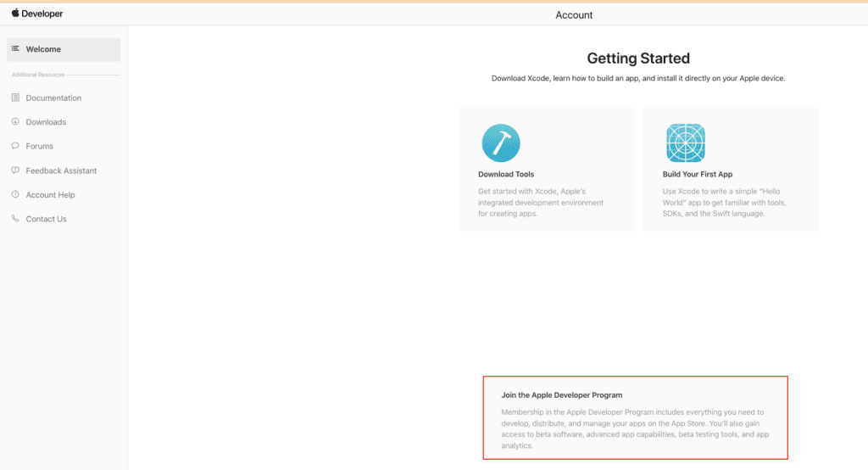Click the Account Help question mark icon
Screen dimensions: 868x470
tap(15, 194)
